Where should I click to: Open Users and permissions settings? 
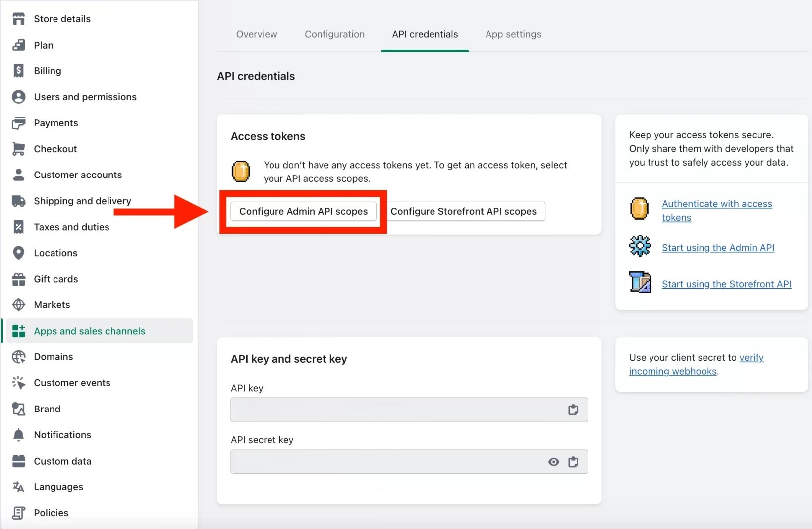85,97
